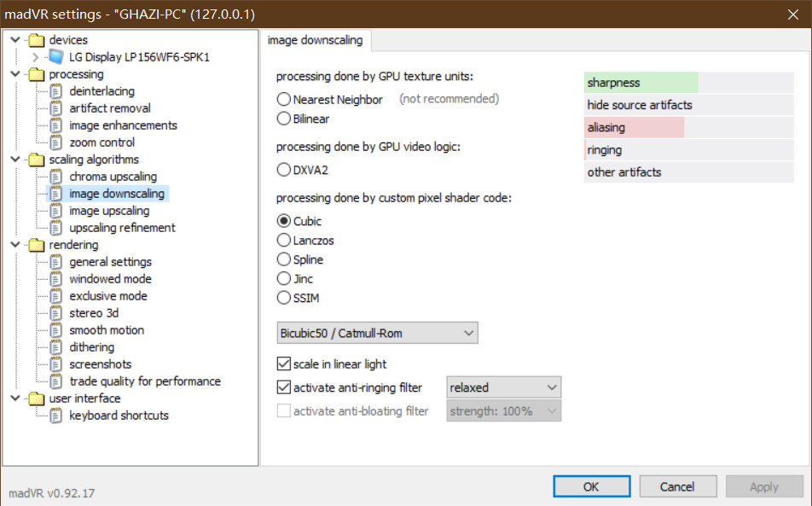Click the artifact removal page icon
812x506 pixels.
pyautogui.click(x=56, y=108)
